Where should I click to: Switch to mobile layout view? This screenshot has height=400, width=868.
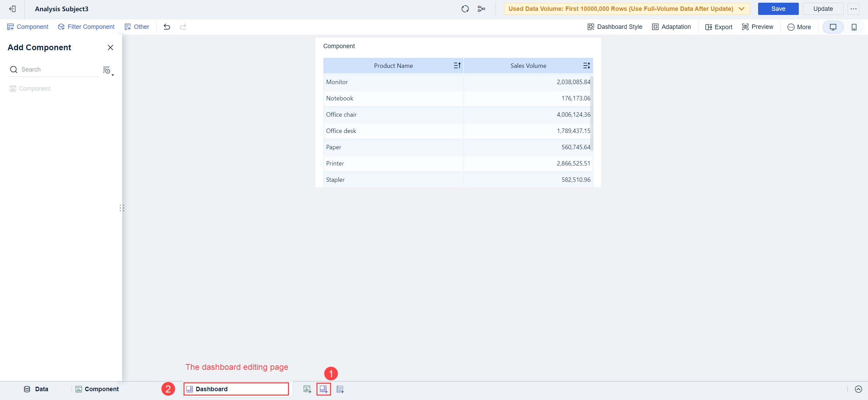854,27
